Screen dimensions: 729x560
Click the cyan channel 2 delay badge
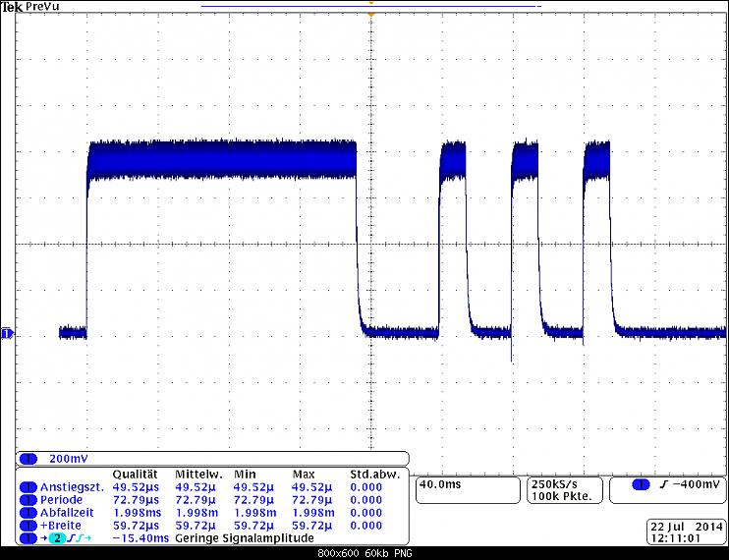pyautogui.click(x=56, y=538)
